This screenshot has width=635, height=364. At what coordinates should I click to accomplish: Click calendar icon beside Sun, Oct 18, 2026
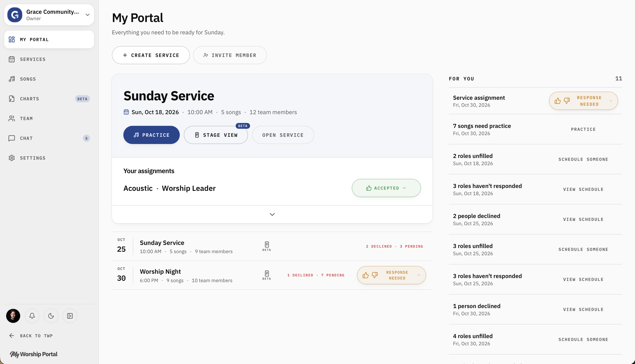click(x=126, y=112)
